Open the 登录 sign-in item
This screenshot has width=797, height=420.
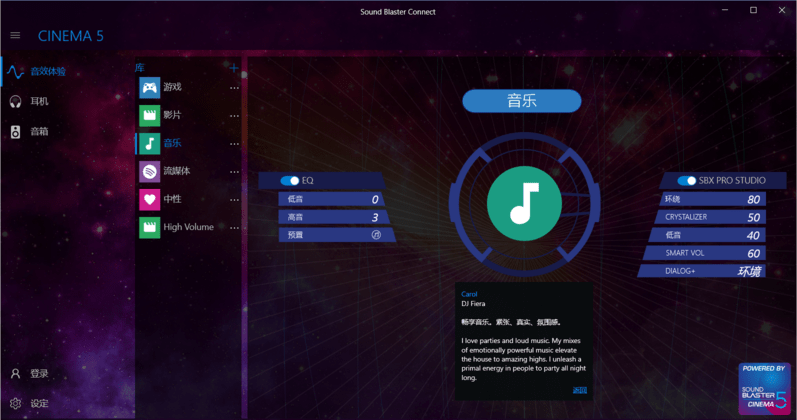click(39, 374)
